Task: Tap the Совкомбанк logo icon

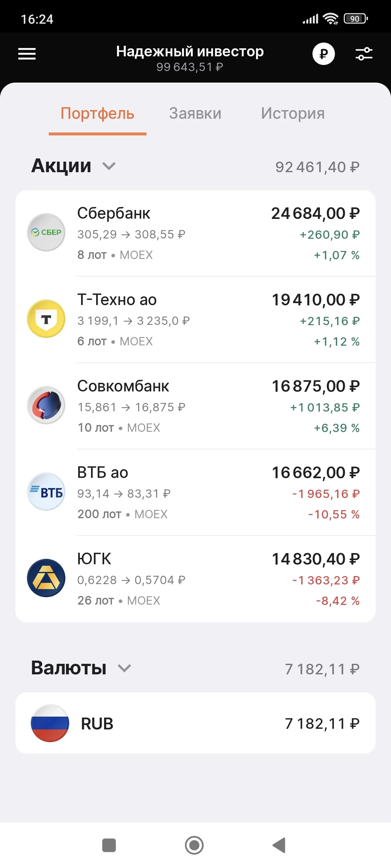Action: [x=46, y=405]
